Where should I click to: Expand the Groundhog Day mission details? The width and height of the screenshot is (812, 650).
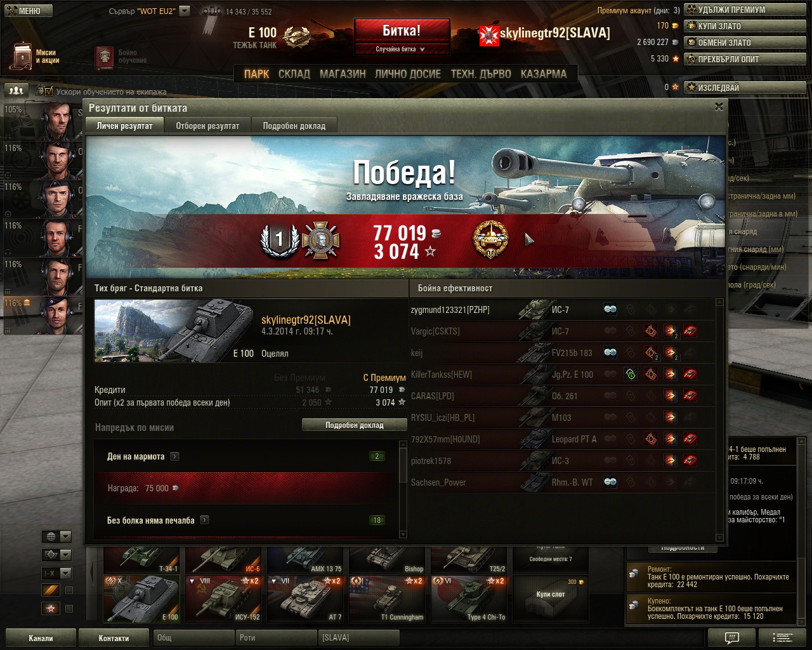pos(174,456)
